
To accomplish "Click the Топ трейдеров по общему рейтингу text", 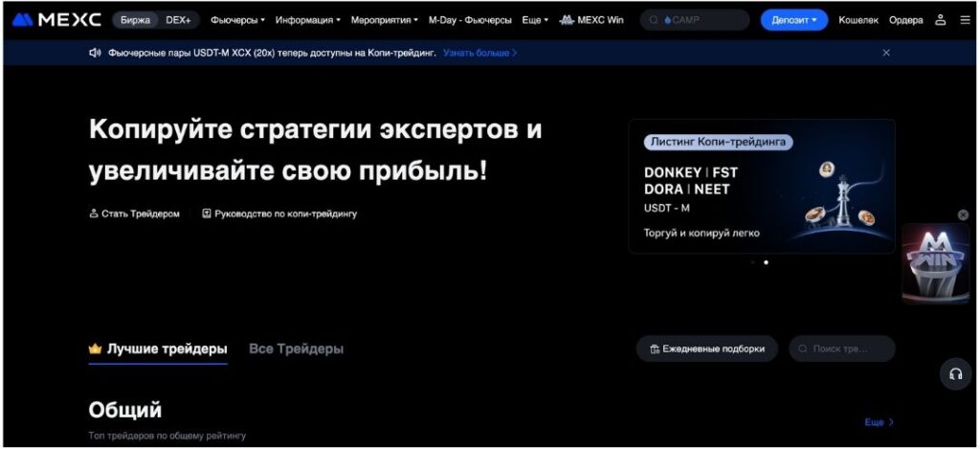I will [167, 436].
